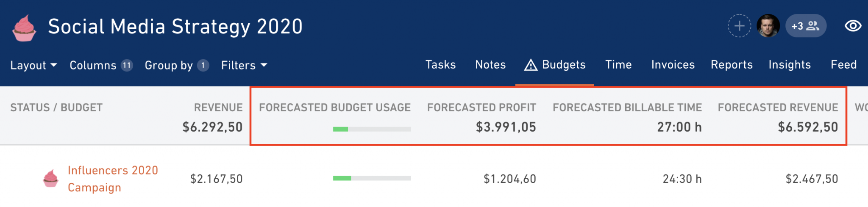Toggle the eye watch icon
This screenshot has height=207, width=868.
coord(853,26)
